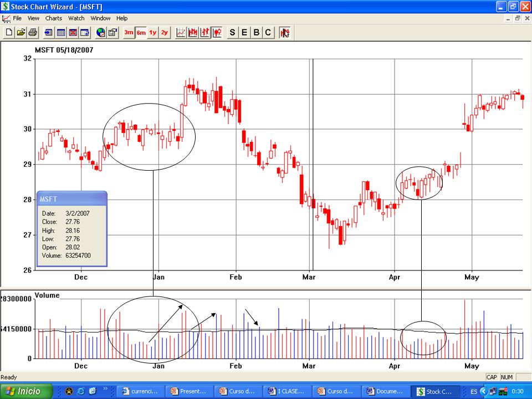Switch to Present... taskbar window

[x=190, y=391]
